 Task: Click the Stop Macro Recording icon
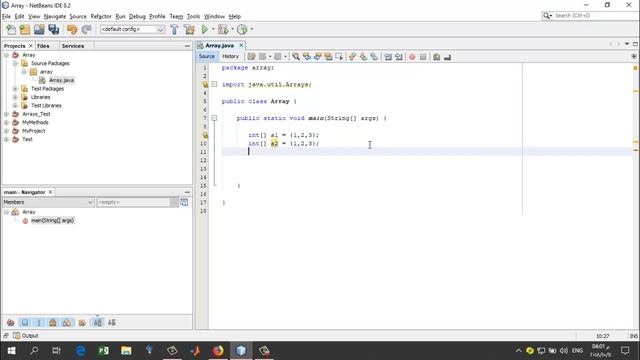tap(423, 57)
